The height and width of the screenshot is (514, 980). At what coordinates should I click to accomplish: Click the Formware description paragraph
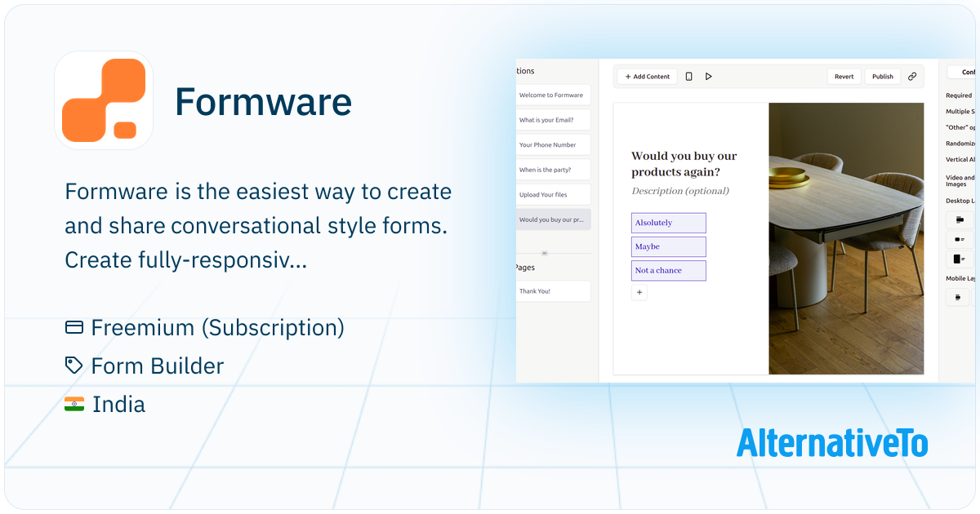(x=258, y=226)
